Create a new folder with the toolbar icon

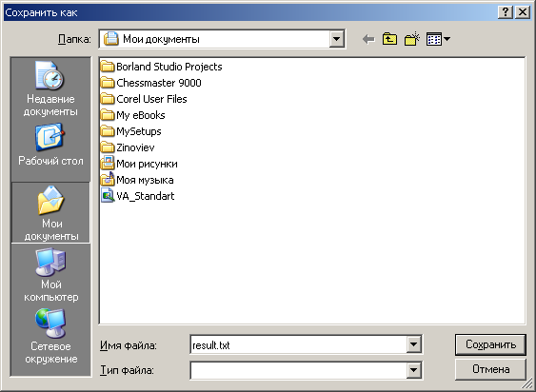pos(412,39)
